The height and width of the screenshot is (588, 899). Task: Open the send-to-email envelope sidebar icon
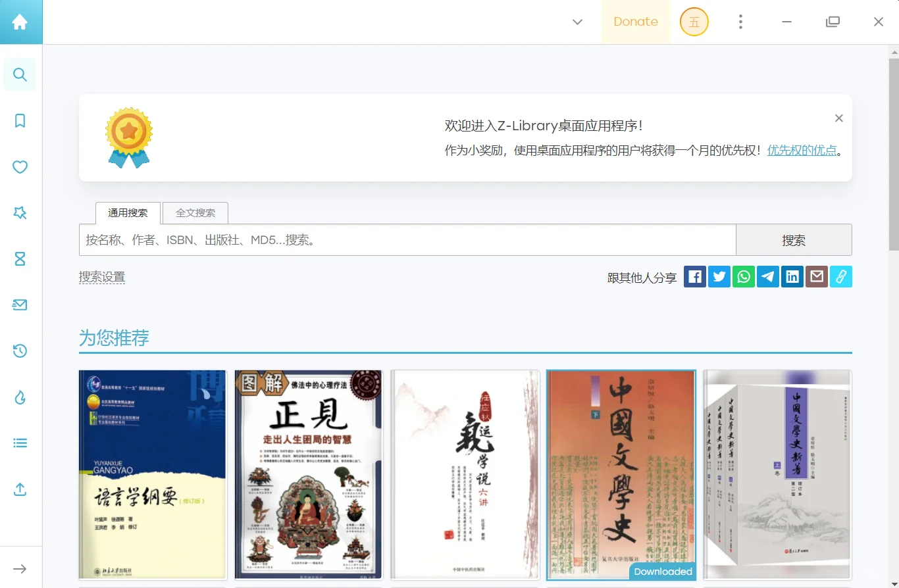[x=20, y=305]
